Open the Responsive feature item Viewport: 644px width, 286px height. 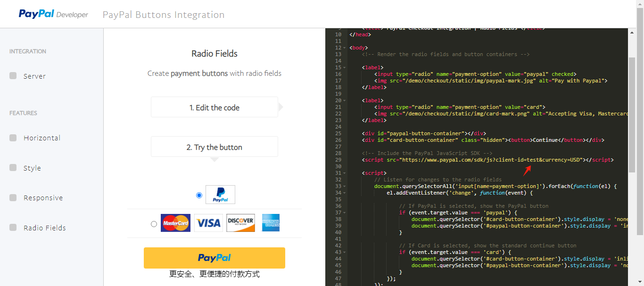pos(43,198)
